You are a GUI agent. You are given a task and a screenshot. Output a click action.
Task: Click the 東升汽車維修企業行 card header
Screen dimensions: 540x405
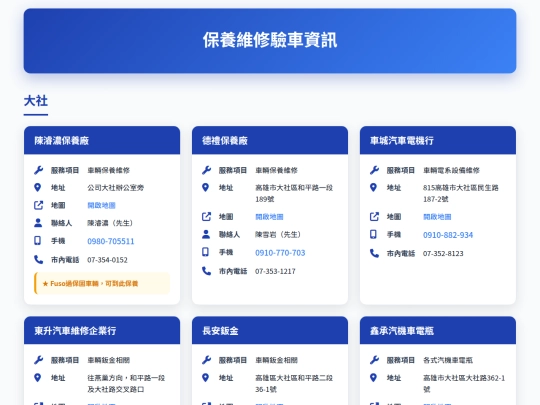pos(102,330)
